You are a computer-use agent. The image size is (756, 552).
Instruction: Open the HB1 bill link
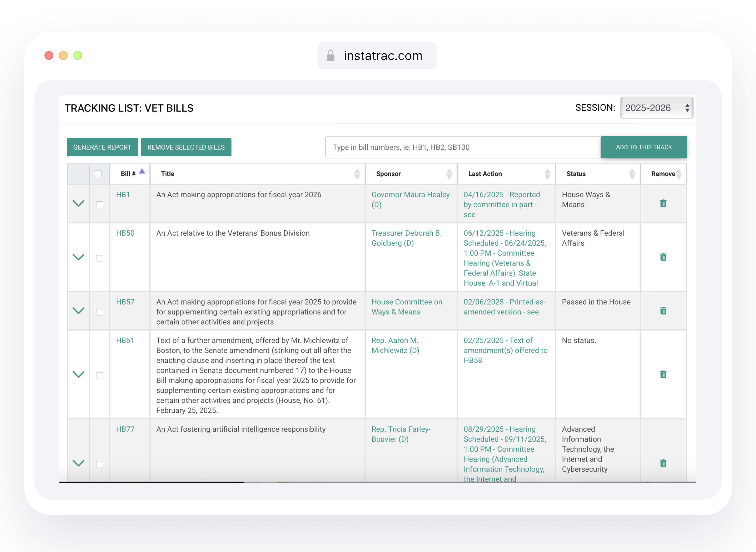pyautogui.click(x=123, y=195)
